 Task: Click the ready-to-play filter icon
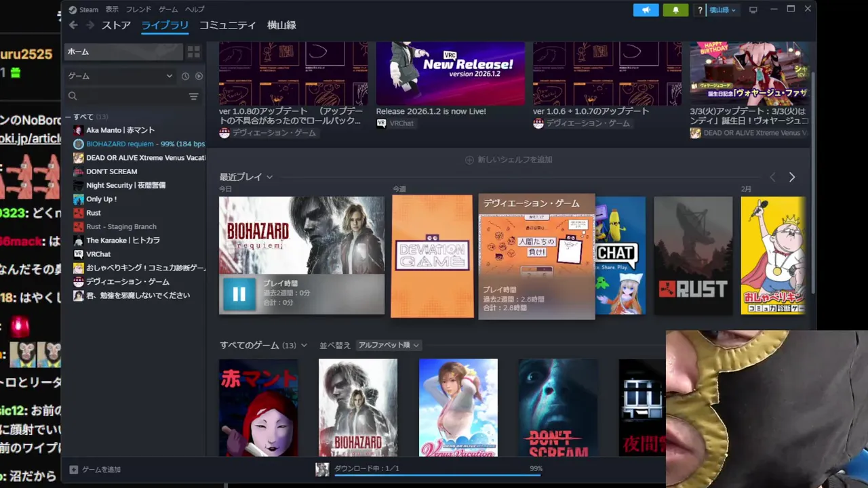coord(199,77)
